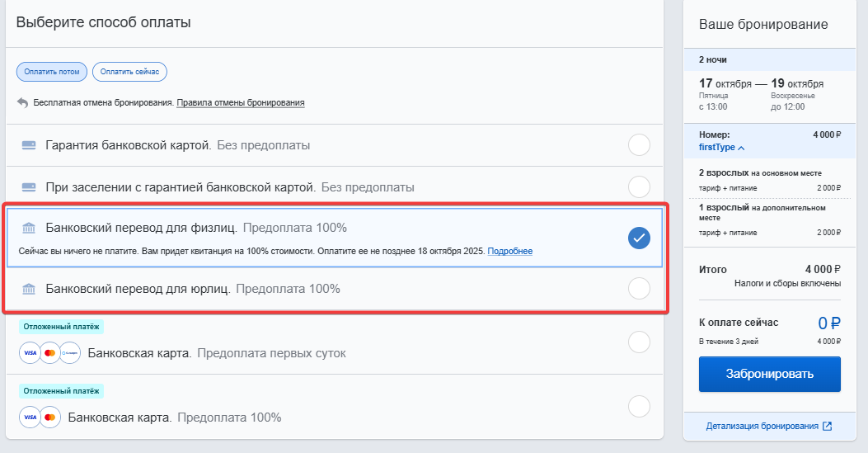
Task: Click the card icon beside 'При заселении с гарантией'
Action: pyautogui.click(x=29, y=187)
